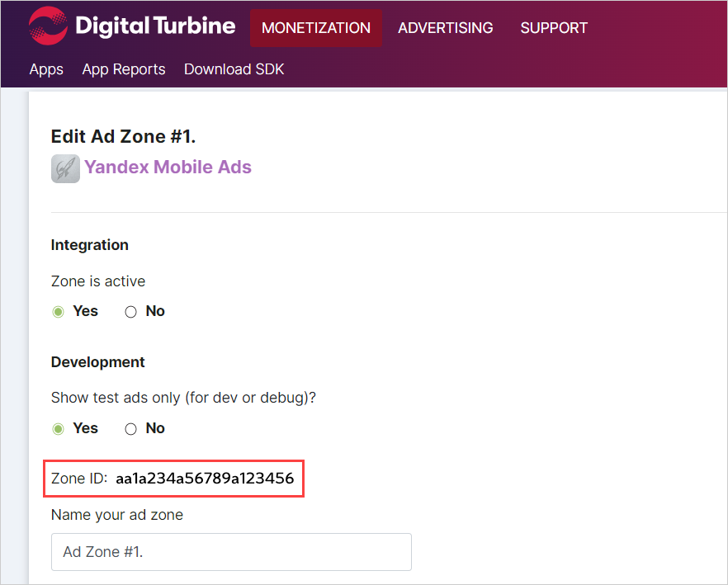Focus the Name your ad zone field

[231, 552]
